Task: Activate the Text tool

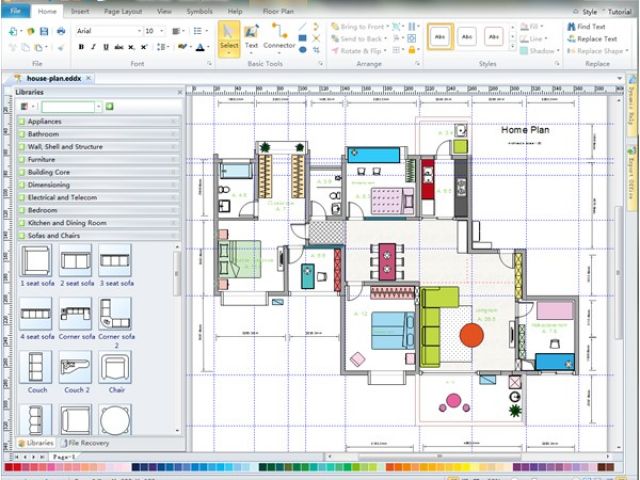Action: (x=251, y=37)
